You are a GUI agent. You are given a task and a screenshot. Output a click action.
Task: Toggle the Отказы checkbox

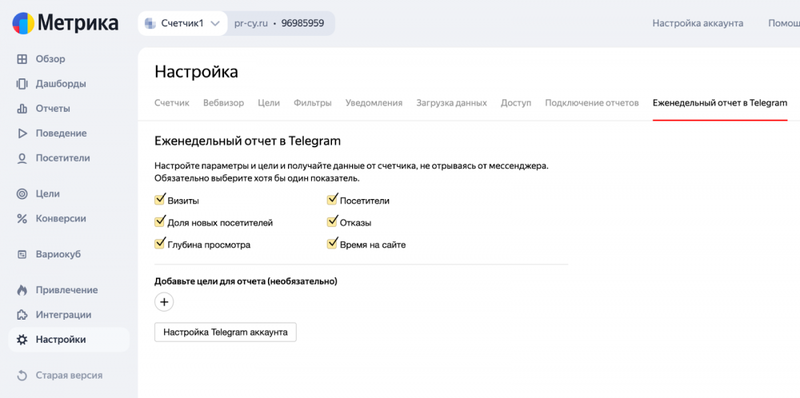pyautogui.click(x=332, y=222)
